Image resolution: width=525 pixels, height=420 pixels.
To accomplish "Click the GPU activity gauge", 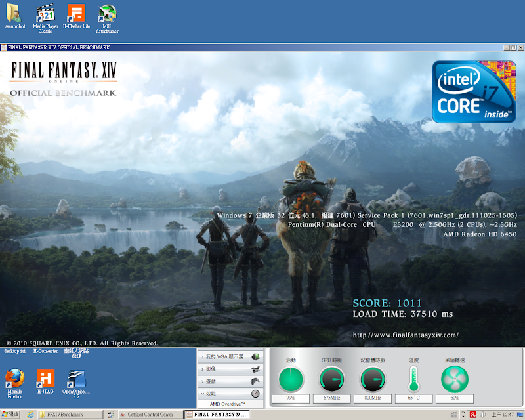I will [x=291, y=379].
